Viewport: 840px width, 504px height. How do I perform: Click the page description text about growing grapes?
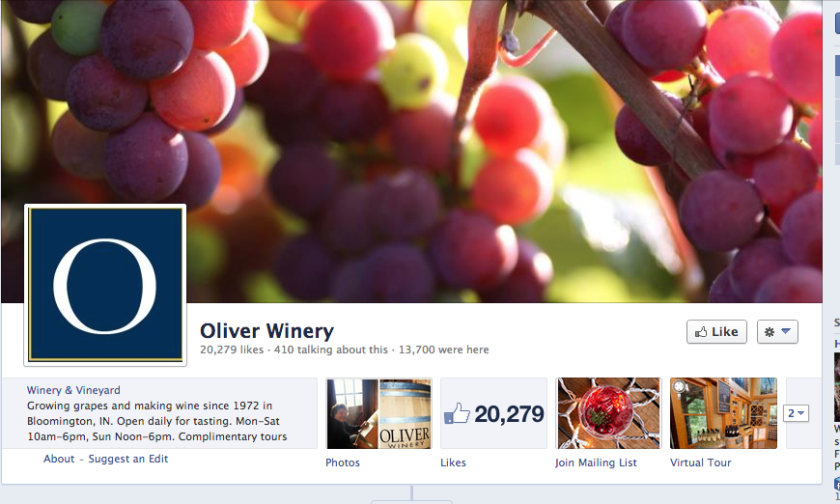[x=157, y=422]
